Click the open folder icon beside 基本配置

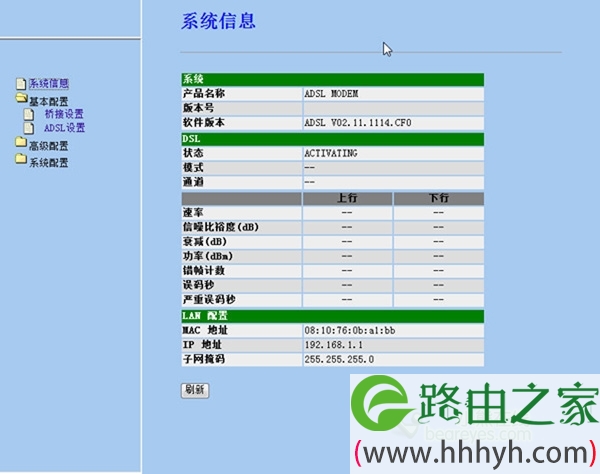coord(21,98)
